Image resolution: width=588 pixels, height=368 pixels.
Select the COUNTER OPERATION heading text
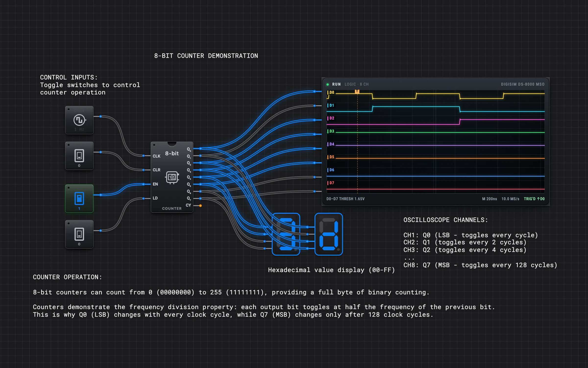pyautogui.click(x=67, y=277)
